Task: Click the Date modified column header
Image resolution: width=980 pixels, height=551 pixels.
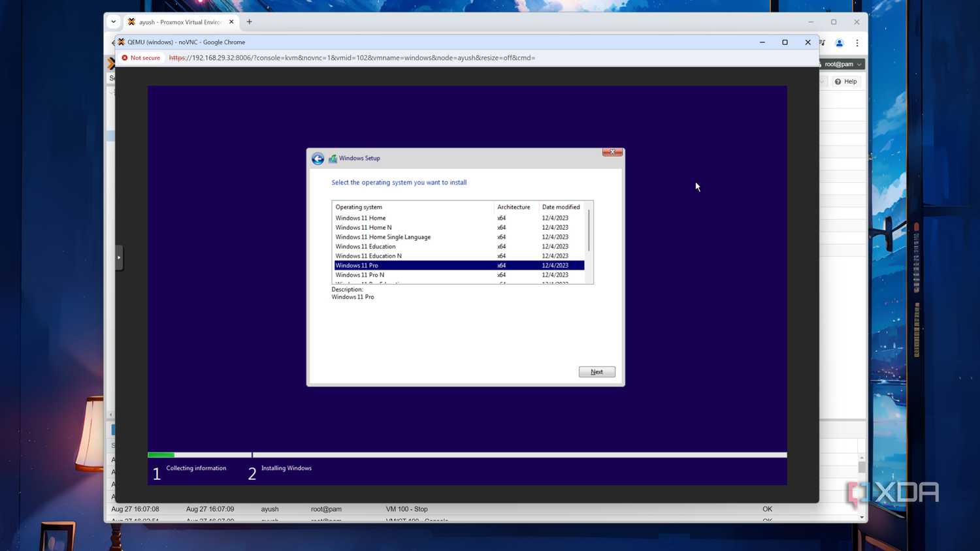Action: pos(562,207)
